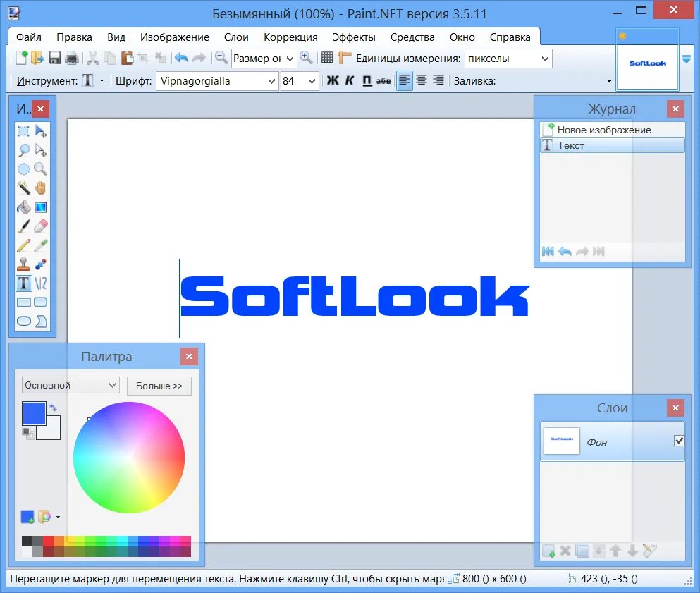Open the font size dropdown showing 84
Screen dimensions: 700x593
[x=312, y=81]
